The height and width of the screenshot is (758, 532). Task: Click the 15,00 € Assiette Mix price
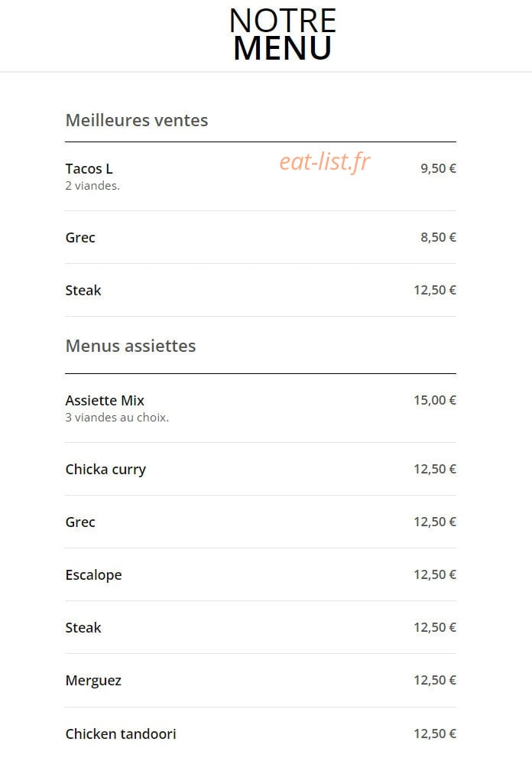435,400
